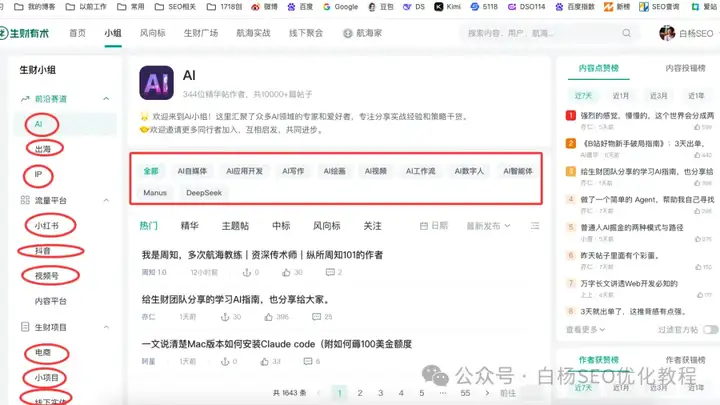This screenshot has height=405, width=720.
Task: Open ranked post 《B站好物新手破局指南》
Action: pos(643,143)
